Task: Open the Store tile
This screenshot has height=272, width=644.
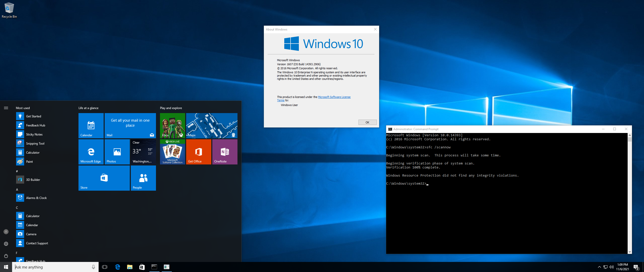Action: click(104, 178)
